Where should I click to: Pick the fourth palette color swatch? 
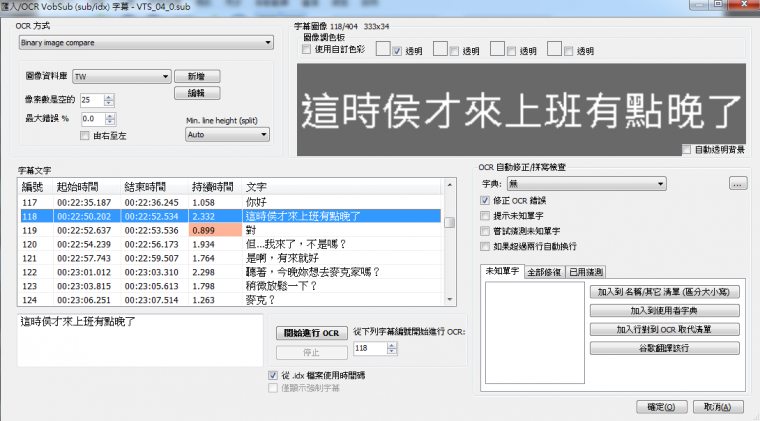[x=554, y=48]
